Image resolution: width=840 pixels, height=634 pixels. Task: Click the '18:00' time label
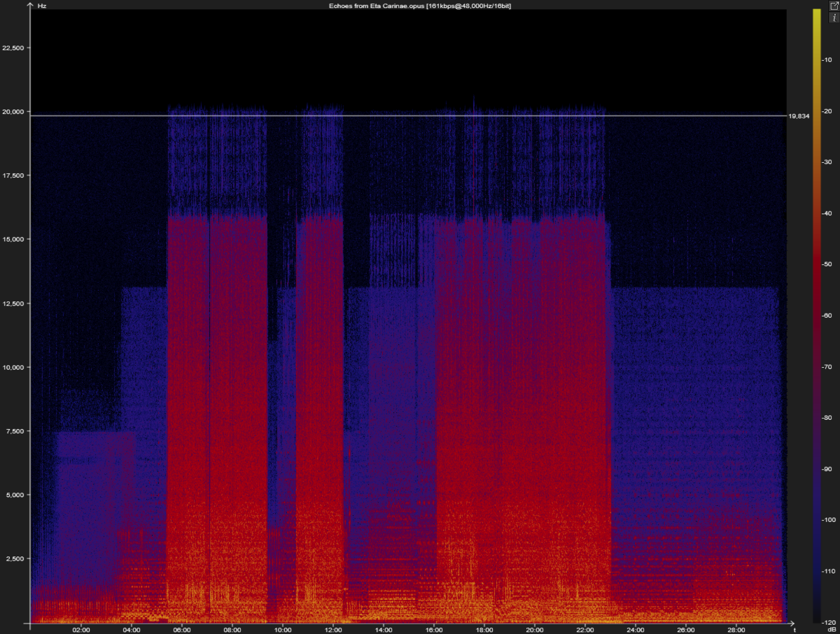pyautogui.click(x=484, y=629)
